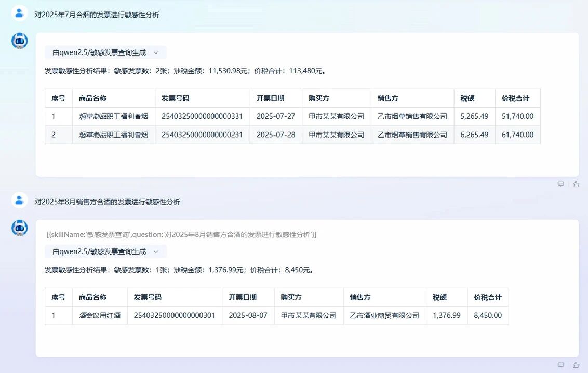Copy the July invoice analysis reply

click(x=561, y=184)
